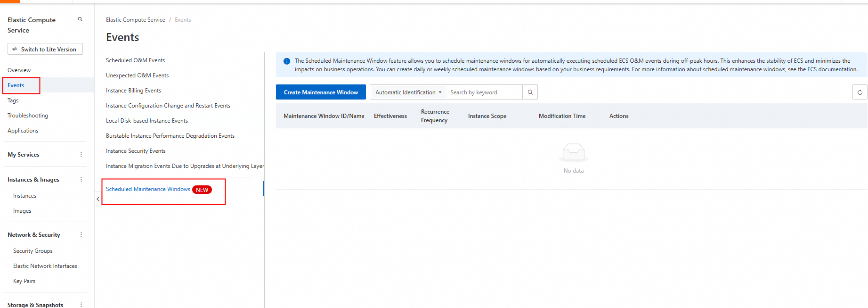This screenshot has height=308, width=868.
Task: Click the No data placeholder text
Action: (574, 171)
